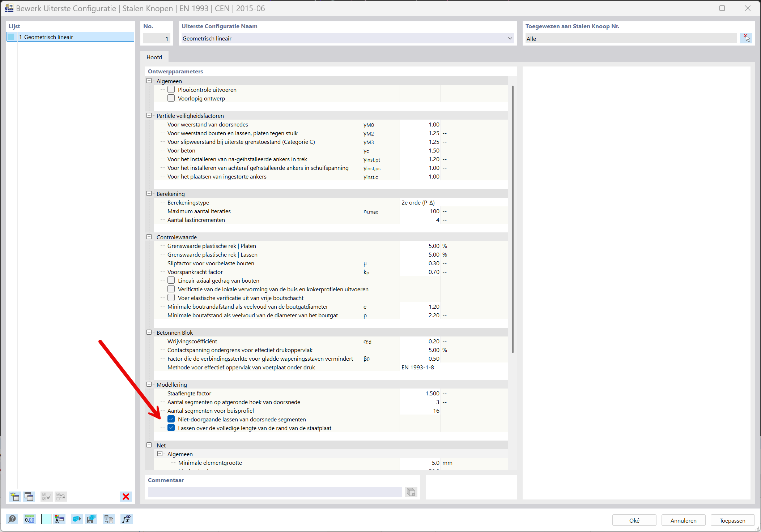
Task: Click the Toegewezen aan Stalen Knoop field
Action: [x=631, y=38]
